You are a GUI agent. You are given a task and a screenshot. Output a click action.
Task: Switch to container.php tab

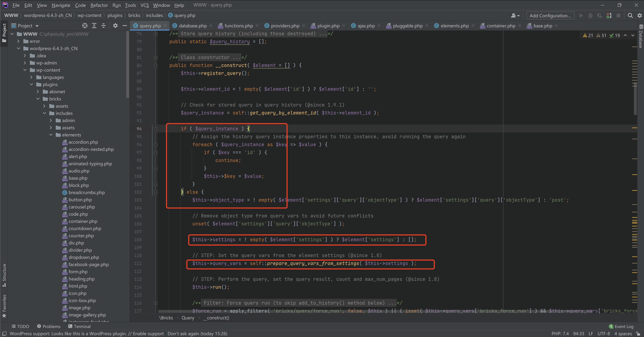click(501, 26)
